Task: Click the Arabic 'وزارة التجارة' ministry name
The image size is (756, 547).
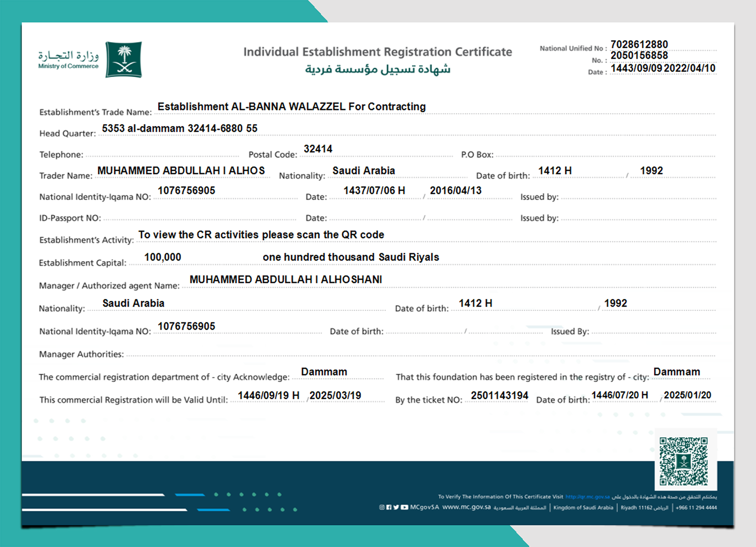Action: pos(68,55)
